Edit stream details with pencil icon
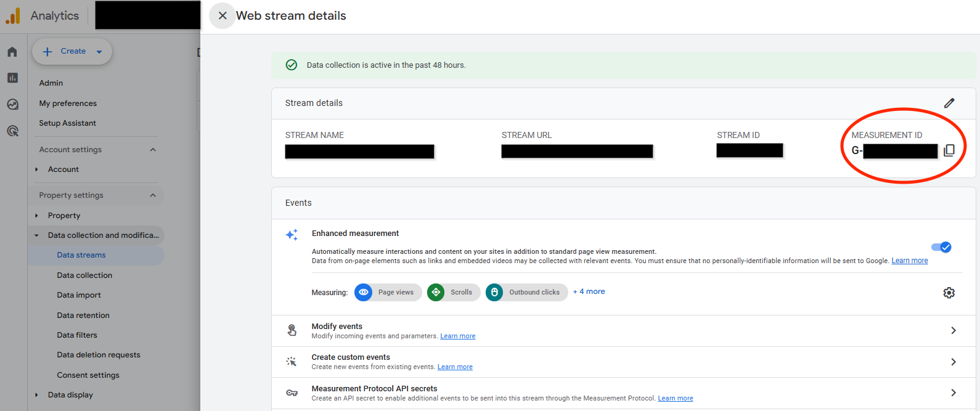The width and height of the screenshot is (980, 411). tap(949, 103)
